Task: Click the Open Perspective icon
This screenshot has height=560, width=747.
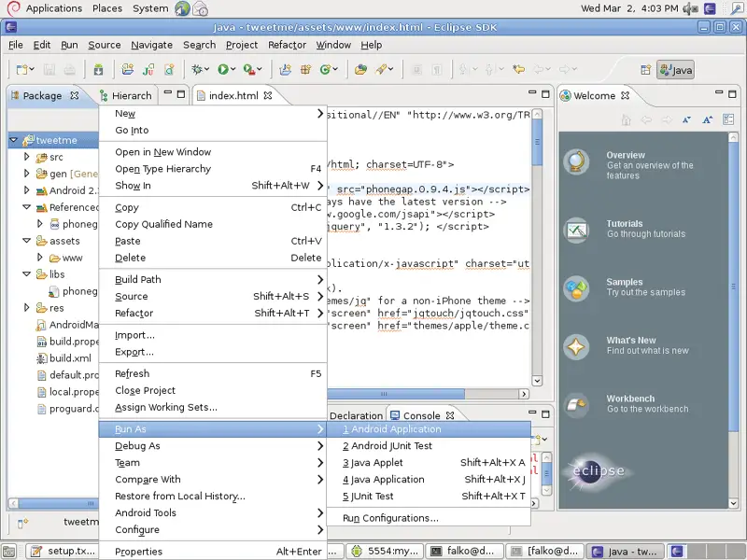Action: click(x=645, y=70)
